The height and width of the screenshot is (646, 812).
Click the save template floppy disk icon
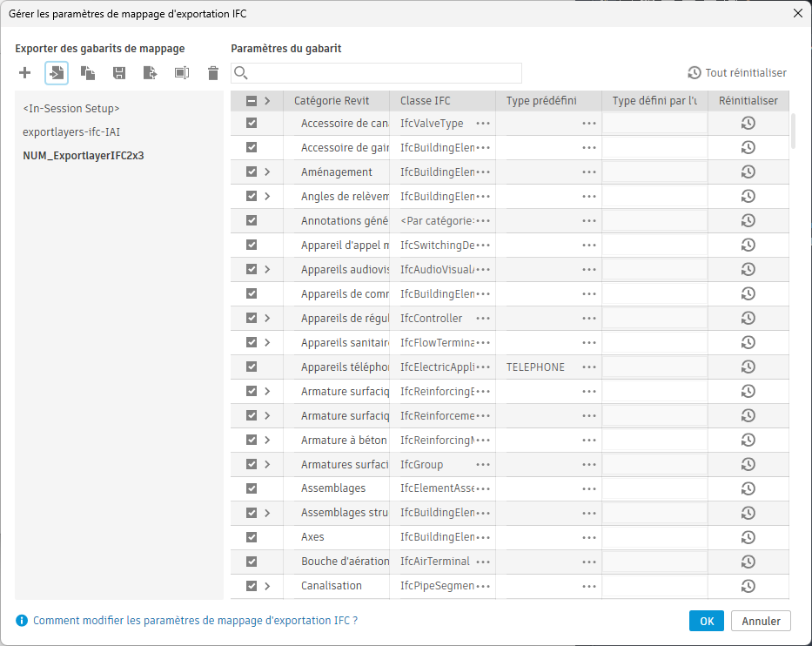coord(119,73)
